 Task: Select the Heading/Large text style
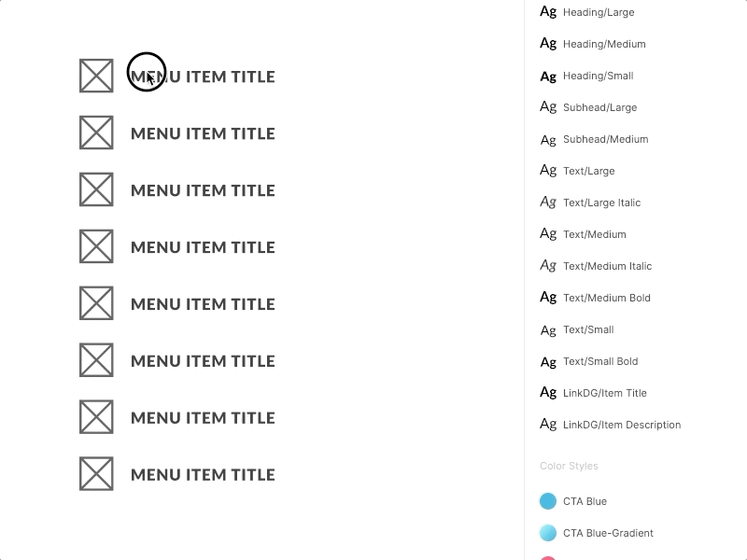597,12
